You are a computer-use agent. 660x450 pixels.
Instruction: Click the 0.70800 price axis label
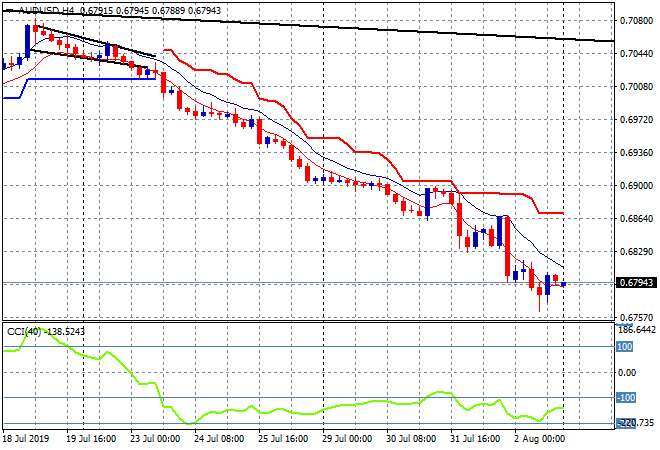pyautogui.click(x=636, y=21)
